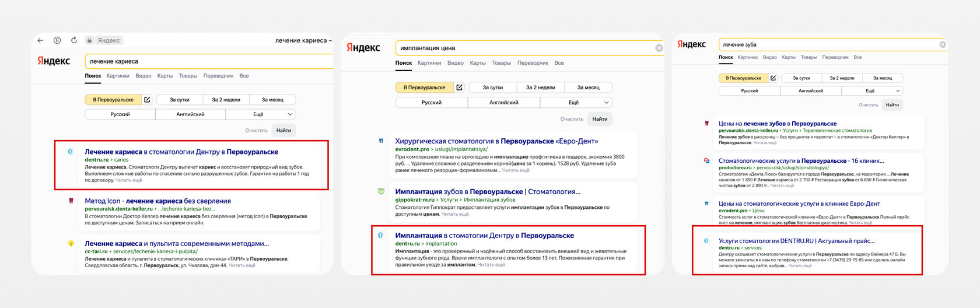980x308 pixels.
Task: Click pervouralsk.denta-keller.ru URL under Метод Icon
Action: (x=118, y=209)
